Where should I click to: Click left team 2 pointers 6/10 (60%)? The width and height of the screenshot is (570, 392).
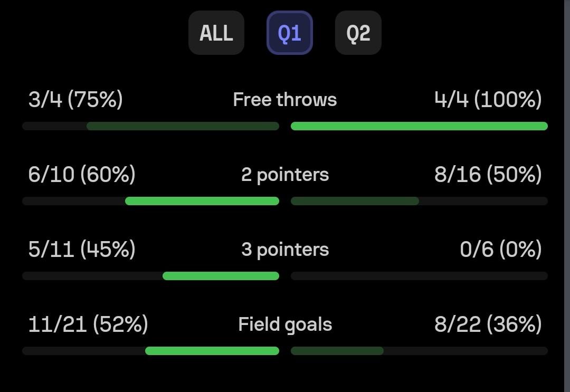82,175
